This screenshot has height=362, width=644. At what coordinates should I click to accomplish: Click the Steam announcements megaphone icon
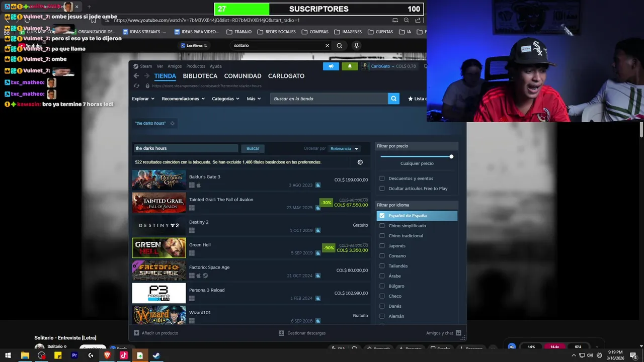pyautogui.click(x=331, y=66)
